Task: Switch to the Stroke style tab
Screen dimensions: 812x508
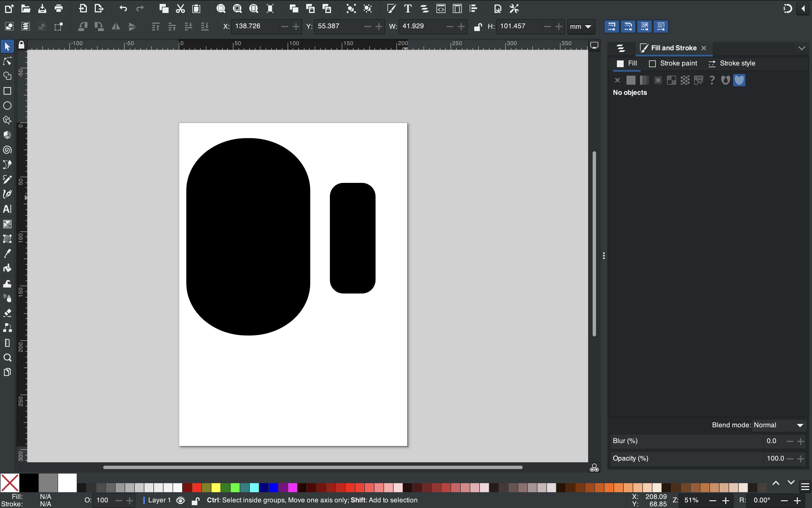Action: click(731, 63)
